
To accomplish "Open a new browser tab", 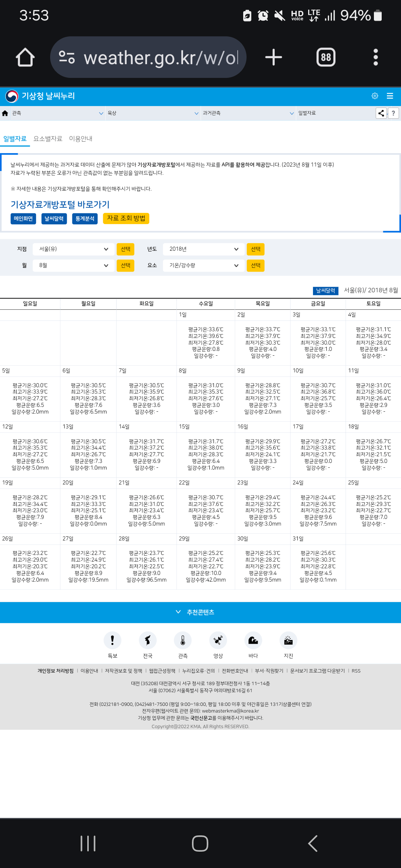I will point(274,57).
